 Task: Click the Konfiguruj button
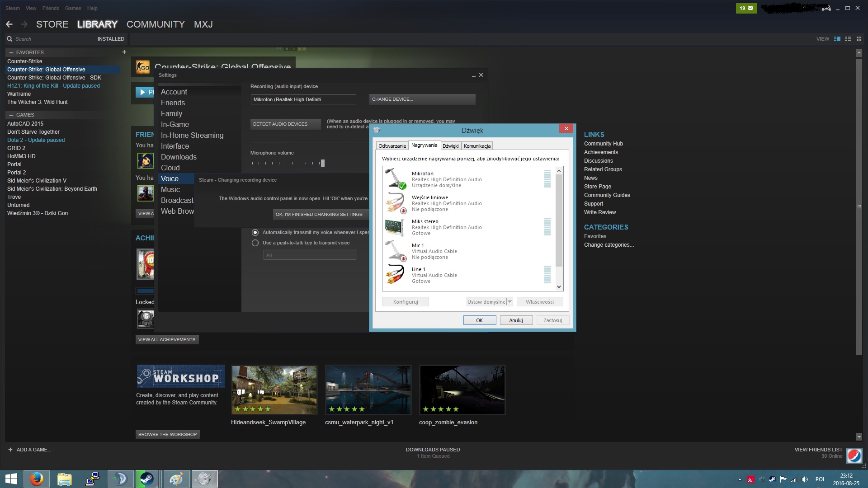[406, 302]
